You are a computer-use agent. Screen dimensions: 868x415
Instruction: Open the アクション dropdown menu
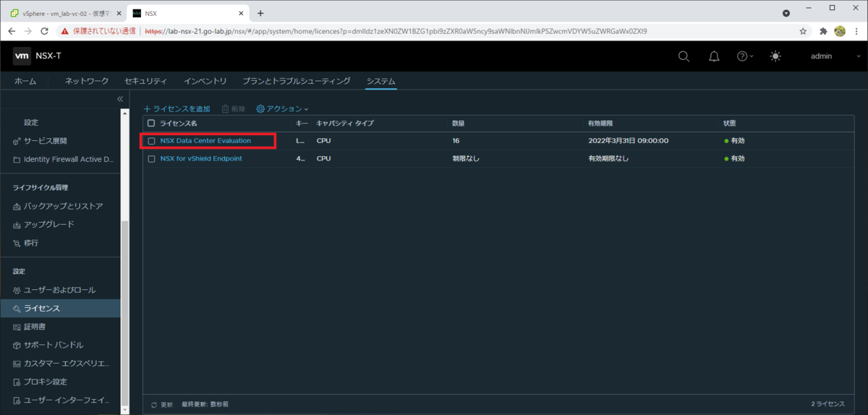pyautogui.click(x=282, y=108)
